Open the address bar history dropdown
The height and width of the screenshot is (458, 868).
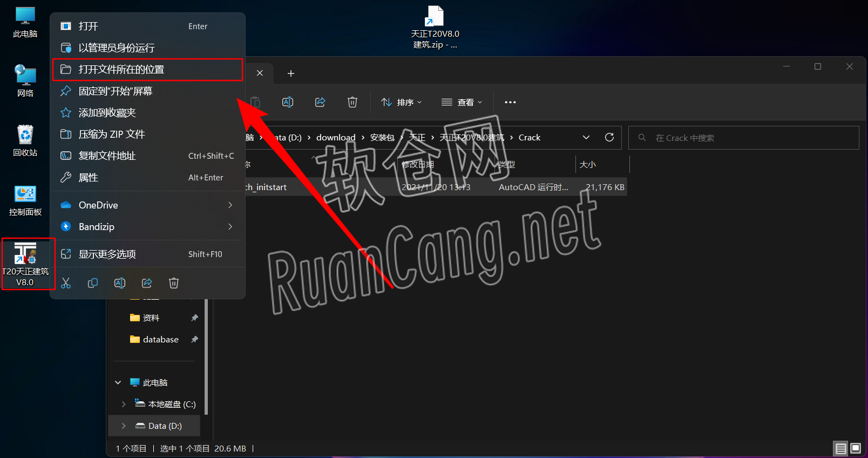[x=586, y=138]
